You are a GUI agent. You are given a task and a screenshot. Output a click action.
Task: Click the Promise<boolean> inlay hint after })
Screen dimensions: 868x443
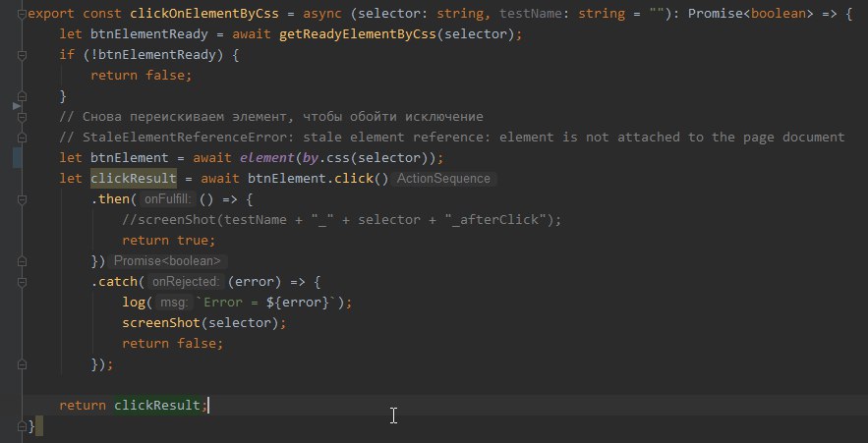pyautogui.click(x=167, y=261)
